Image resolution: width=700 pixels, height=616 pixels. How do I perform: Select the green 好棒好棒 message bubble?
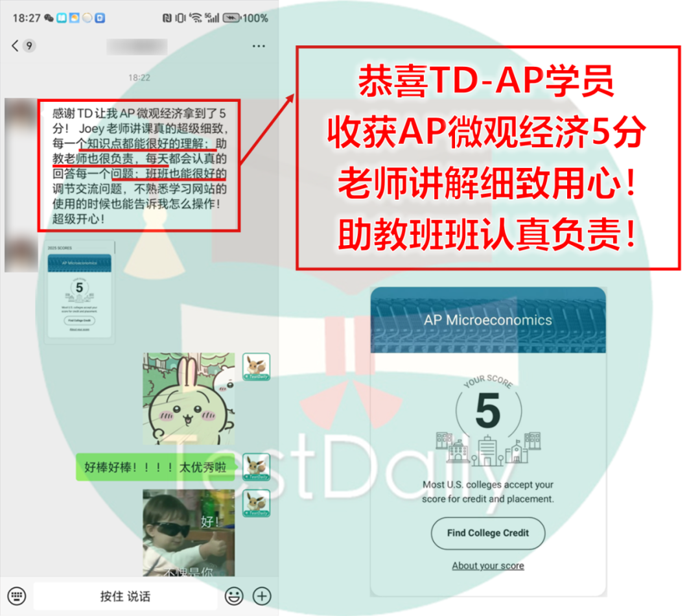tap(156, 468)
